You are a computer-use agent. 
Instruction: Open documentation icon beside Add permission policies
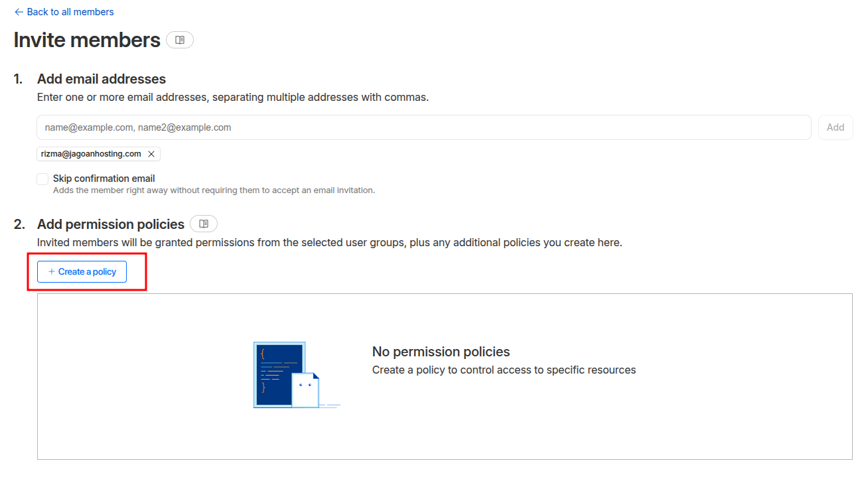coord(204,224)
